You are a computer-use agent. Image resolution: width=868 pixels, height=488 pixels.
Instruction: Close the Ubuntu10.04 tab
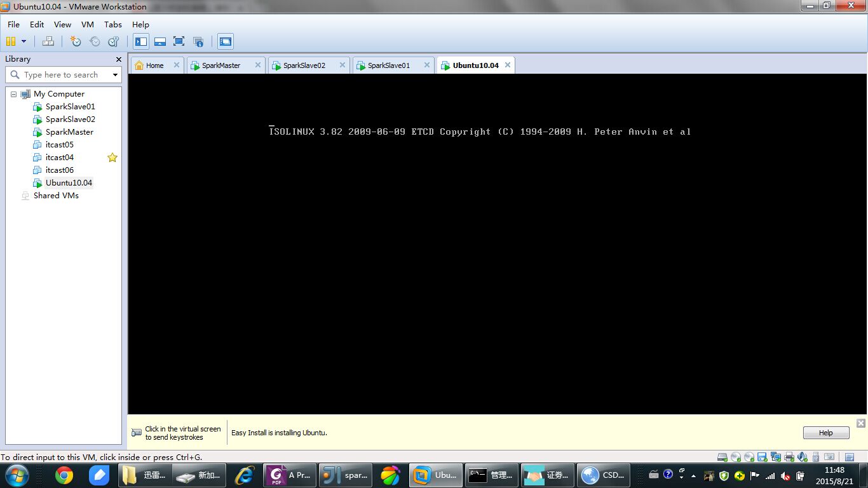point(508,65)
